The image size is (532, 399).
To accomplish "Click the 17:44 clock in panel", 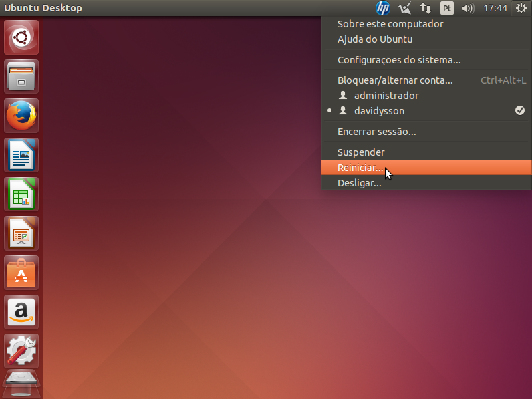I will coord(495,8).
